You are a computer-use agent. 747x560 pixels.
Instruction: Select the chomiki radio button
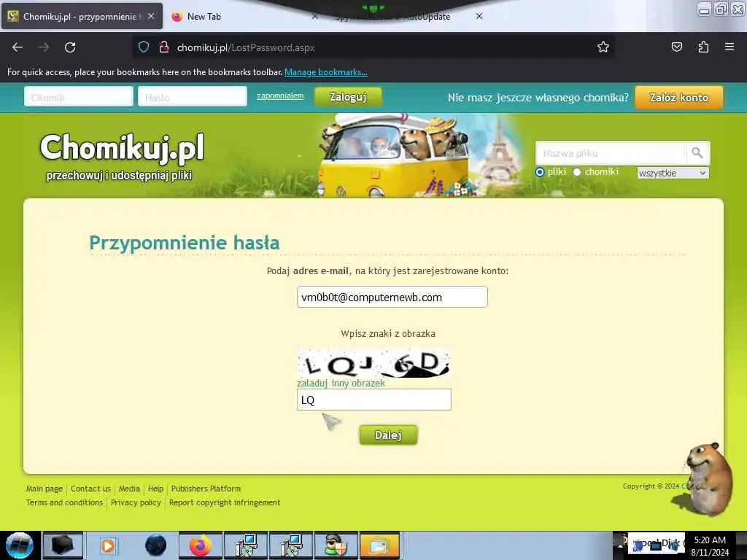pos(577,172)
